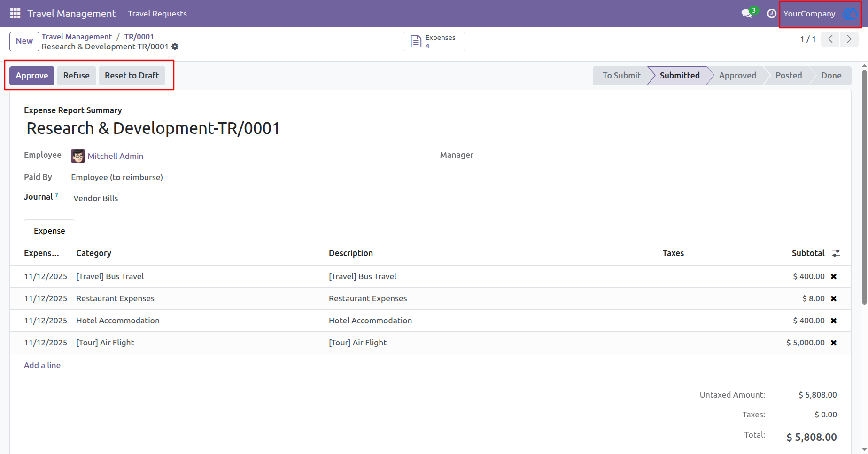Open the activities clock icon
Screen dimensions: 868x454
(x=771, y=14)
